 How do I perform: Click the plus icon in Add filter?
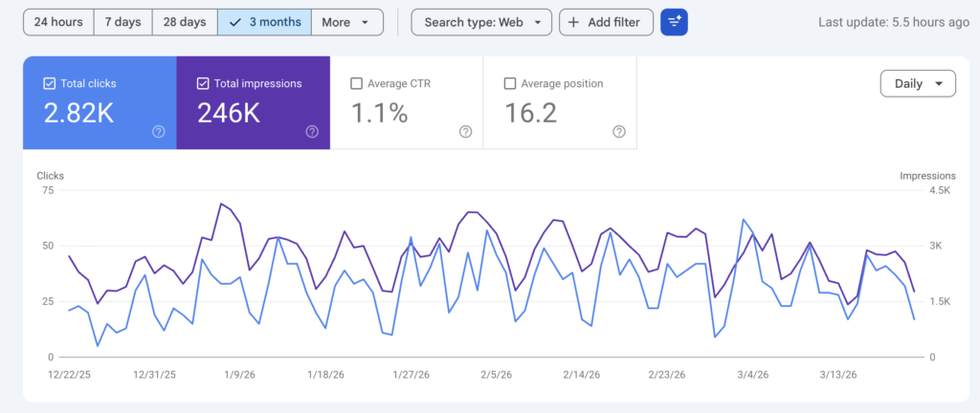(x=574, y=22)
